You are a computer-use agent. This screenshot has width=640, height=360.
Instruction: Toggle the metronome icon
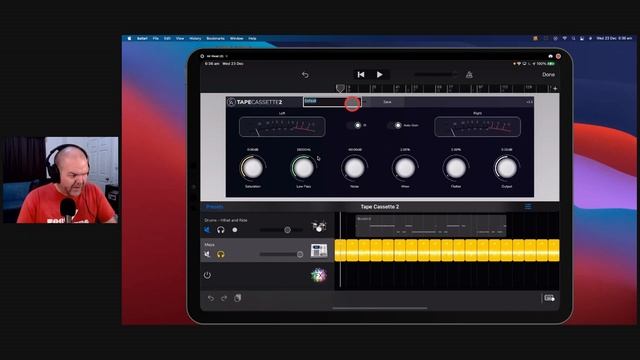pos(469,74)
